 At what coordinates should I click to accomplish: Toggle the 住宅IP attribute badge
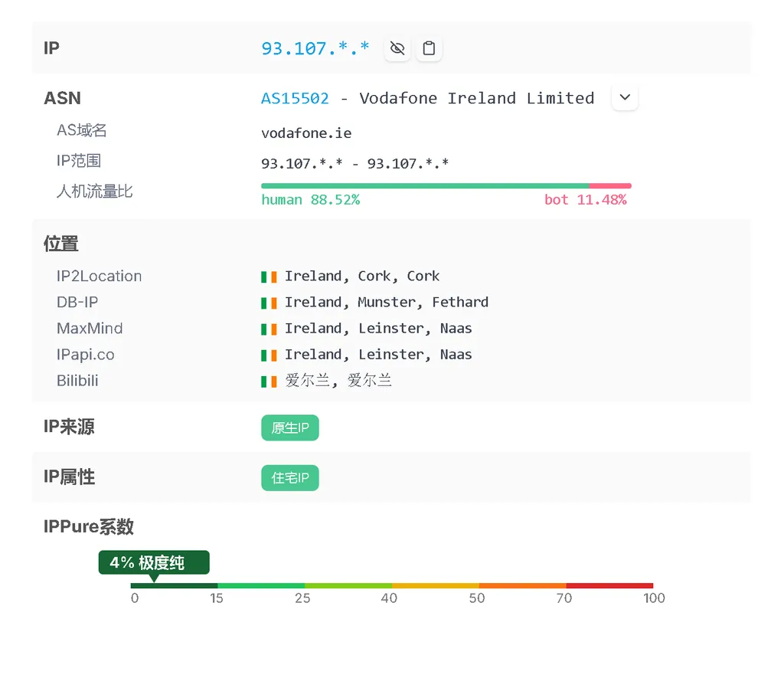coord(289,477)
